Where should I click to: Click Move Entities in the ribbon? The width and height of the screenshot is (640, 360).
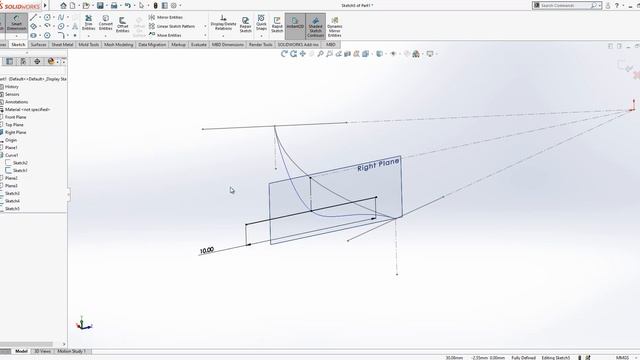[x=165, y=35]
